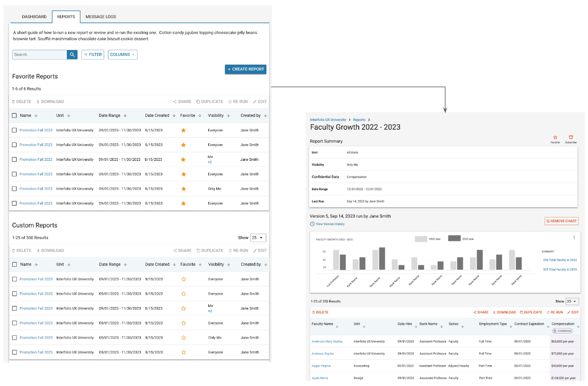This screenshot has height=386, width=588.
Task: Click the Favorite star icon in Report Summary
Action: pos(555,138)
